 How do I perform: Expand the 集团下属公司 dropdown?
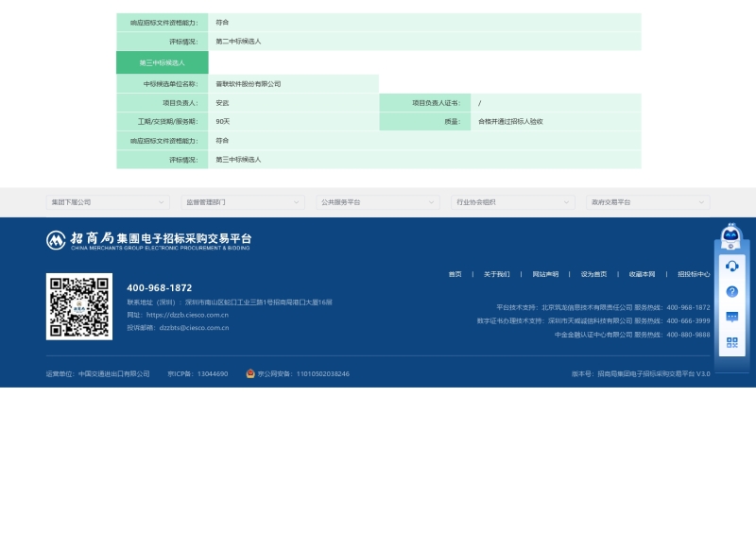pos(109,202)
